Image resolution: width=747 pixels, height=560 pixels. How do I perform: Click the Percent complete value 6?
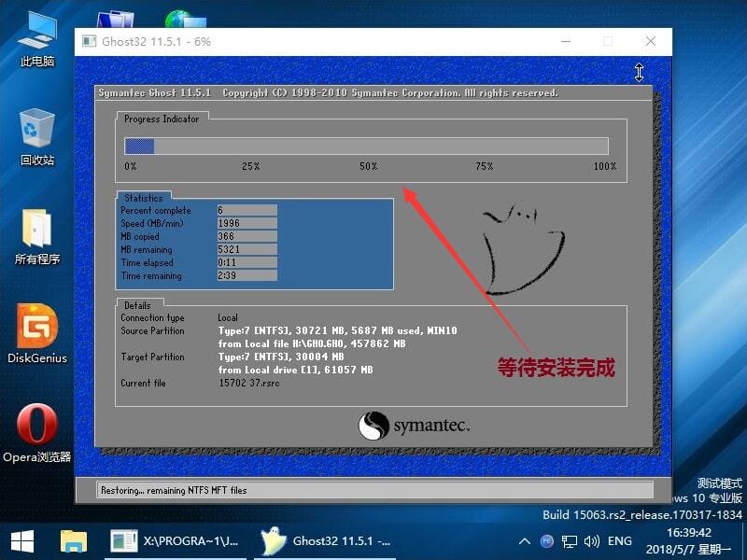[x=247, y=210]
